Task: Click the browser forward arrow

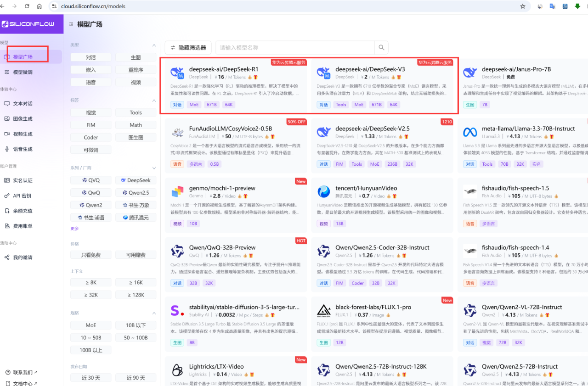Action: click(15, 6)
